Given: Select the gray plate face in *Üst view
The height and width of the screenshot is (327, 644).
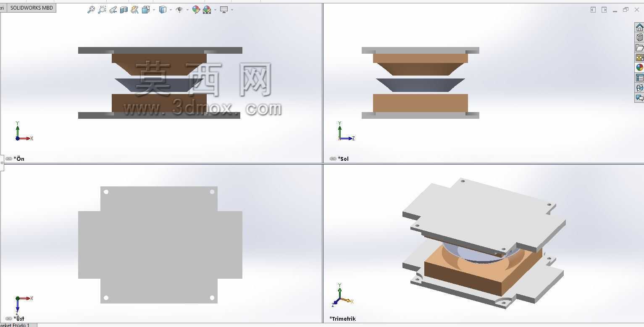Looking at the screenshot, I should pyautogui.click(x=160, y=245).
